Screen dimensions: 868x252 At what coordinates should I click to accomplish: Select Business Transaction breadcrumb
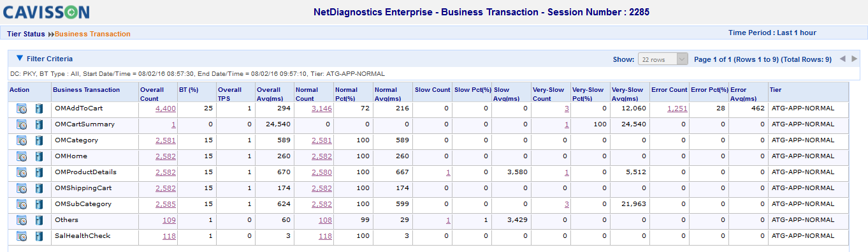tap(92, 34)
